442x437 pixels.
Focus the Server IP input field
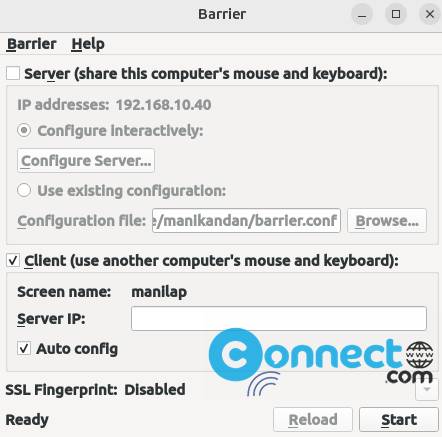(279, 319)
